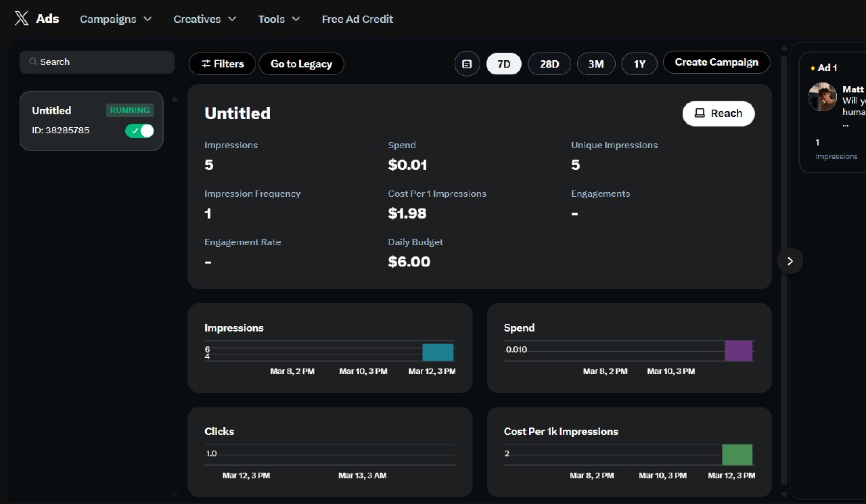Select the 1Y time range
This screenshot has width=866, height=504.
click(x=639, y=64)
